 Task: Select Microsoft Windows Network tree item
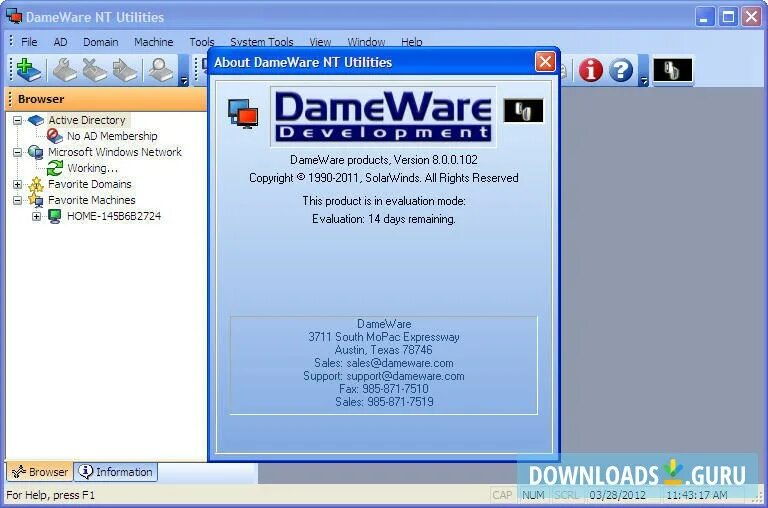pyautogui.click(x=115, y=152)
